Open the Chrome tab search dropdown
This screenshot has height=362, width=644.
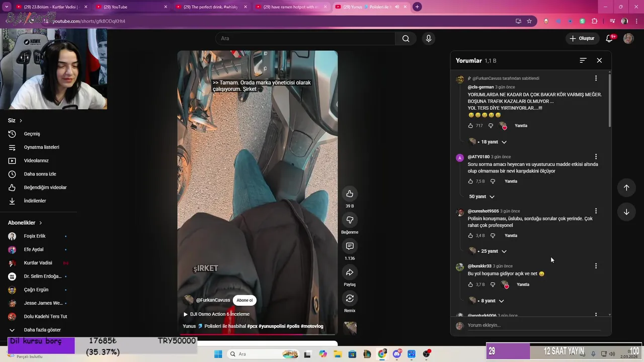click(7, 7)
